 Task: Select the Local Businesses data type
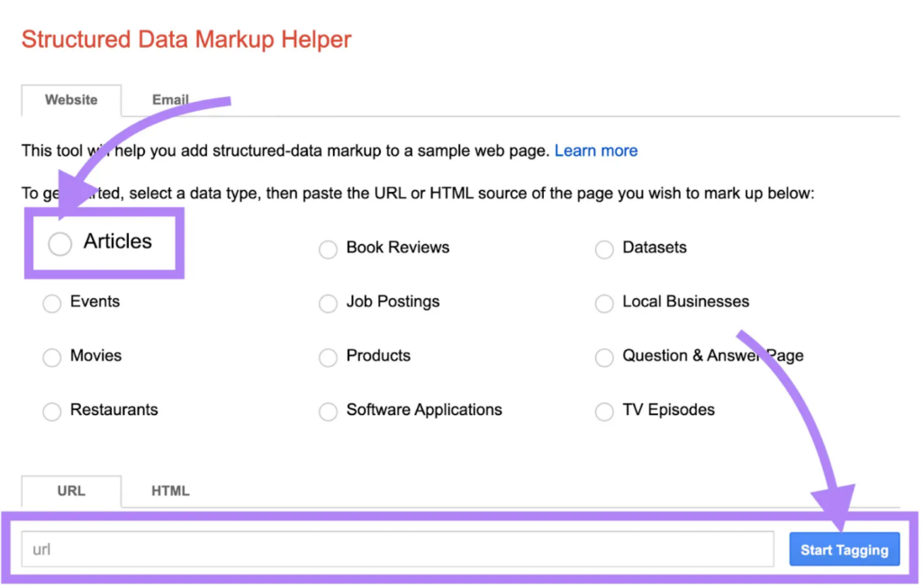point(604,303)
